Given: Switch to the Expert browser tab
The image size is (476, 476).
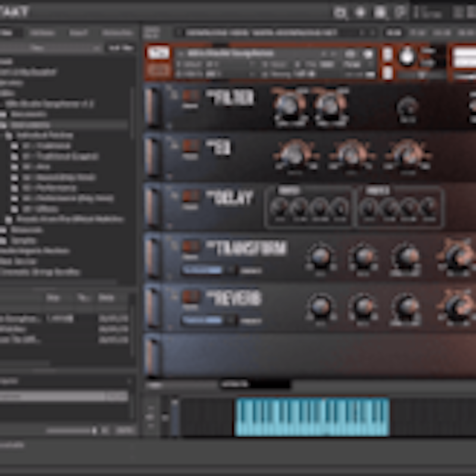Looking at the screenshot, I should (x=79, y=33).
